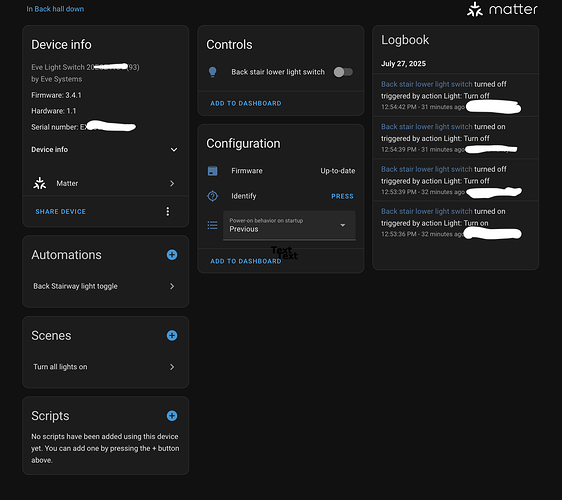The width and height of the screenshot is (562, 500).
Task: Open the Matter integration entry
Action: [x=104, y=183]
